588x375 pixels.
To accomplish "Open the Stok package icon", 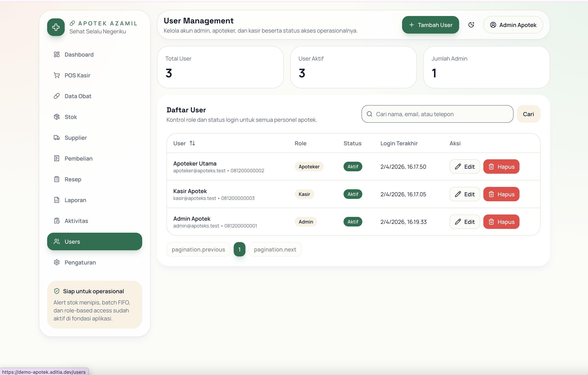I will point(57,117).
